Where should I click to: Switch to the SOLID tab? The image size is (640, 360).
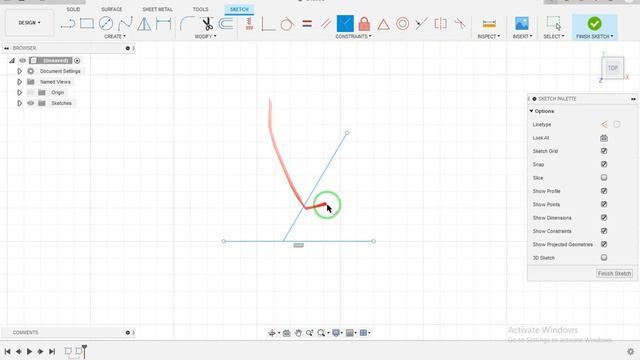tap(73, 9)
